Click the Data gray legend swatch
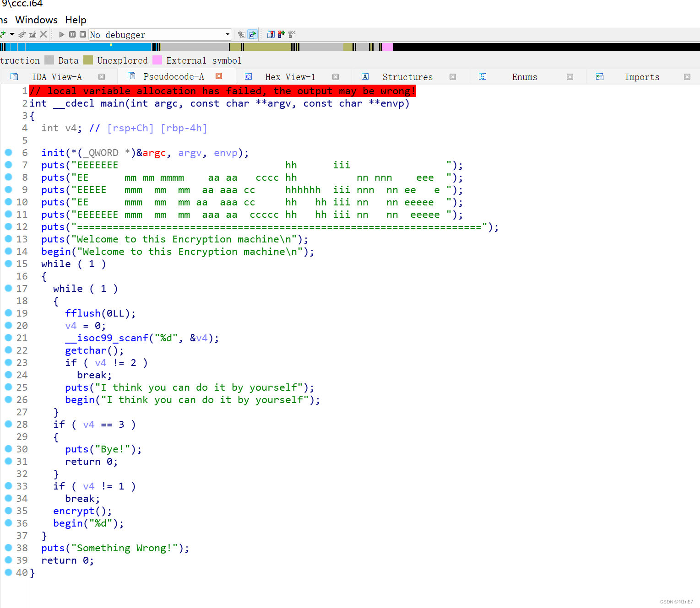This screenshot has width=700, height=608. 49,60
